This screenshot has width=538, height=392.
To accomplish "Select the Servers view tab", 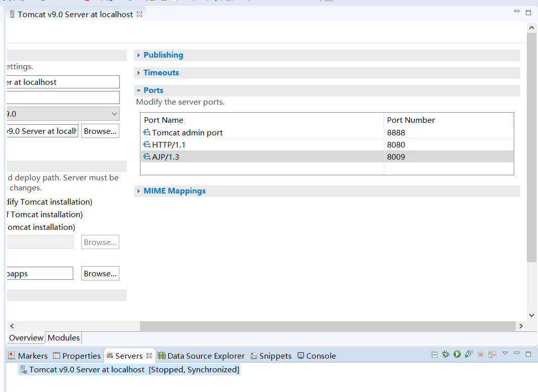I will tap(129, 356).
